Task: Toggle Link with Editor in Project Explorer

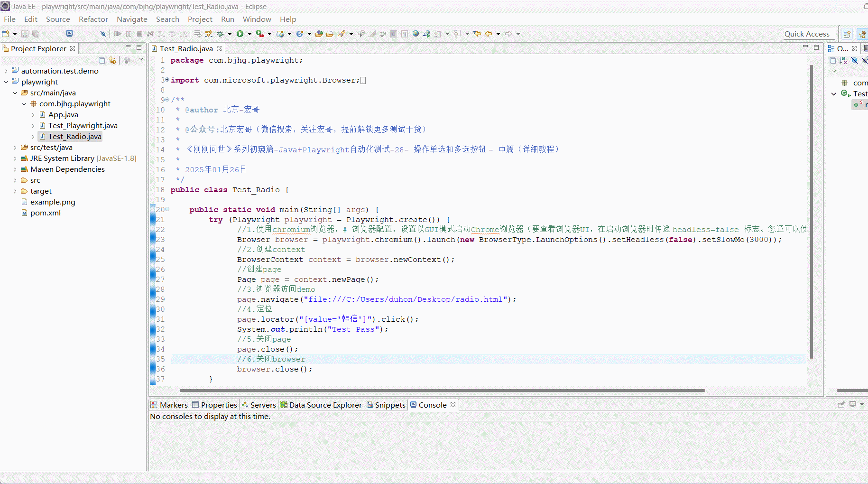Action: point(112,60)
